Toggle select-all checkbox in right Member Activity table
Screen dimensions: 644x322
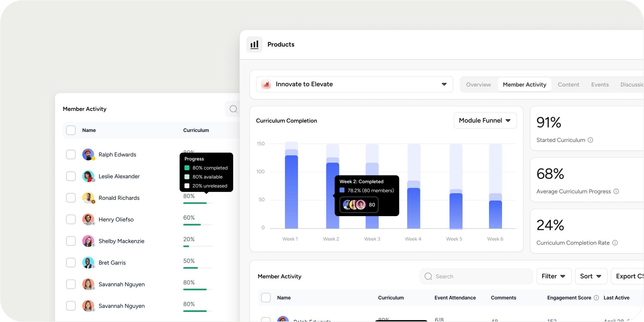[x=266, y=298]
